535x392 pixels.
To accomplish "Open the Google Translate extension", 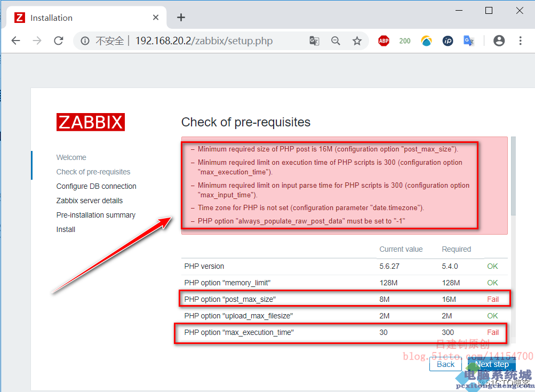I will pyautogui.click(x=469, y=41).
